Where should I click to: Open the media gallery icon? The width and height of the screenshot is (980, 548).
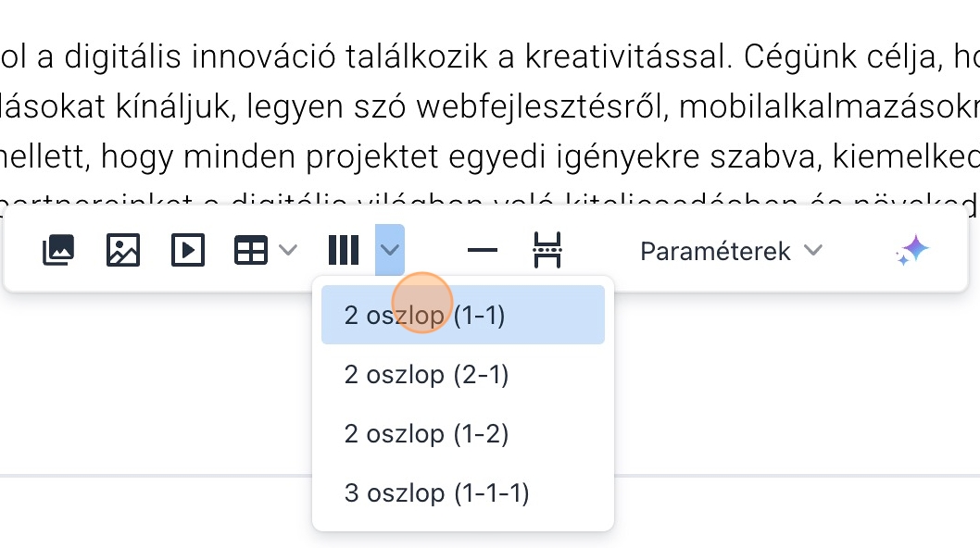[58, 250]
